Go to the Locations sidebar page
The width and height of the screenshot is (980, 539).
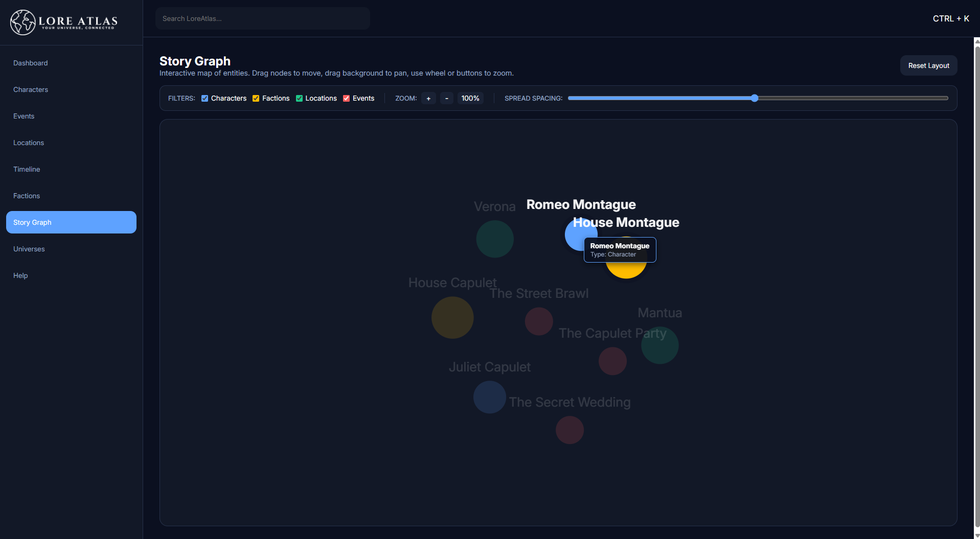(x=71, y=143)
